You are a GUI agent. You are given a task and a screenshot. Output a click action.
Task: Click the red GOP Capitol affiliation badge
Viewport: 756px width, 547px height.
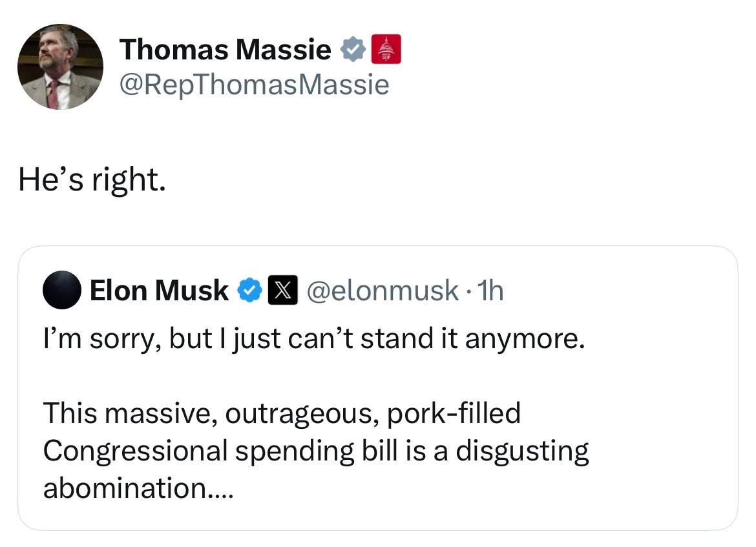click(388, 50)
